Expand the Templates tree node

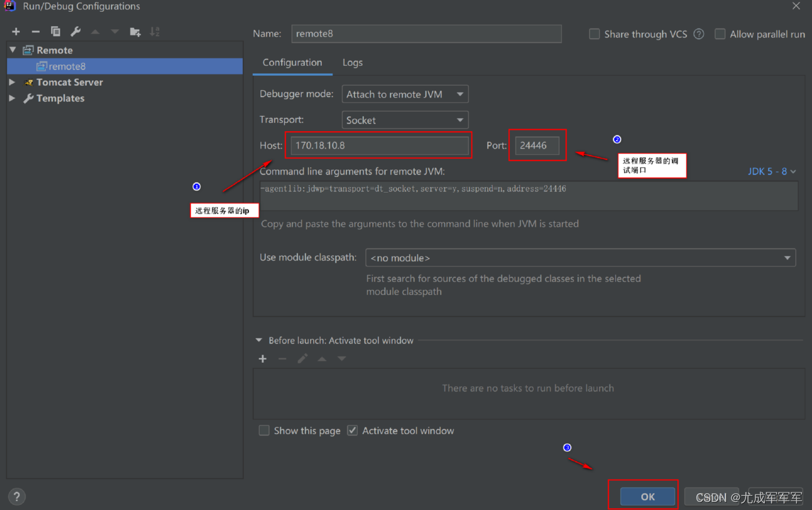coord(12,98)
